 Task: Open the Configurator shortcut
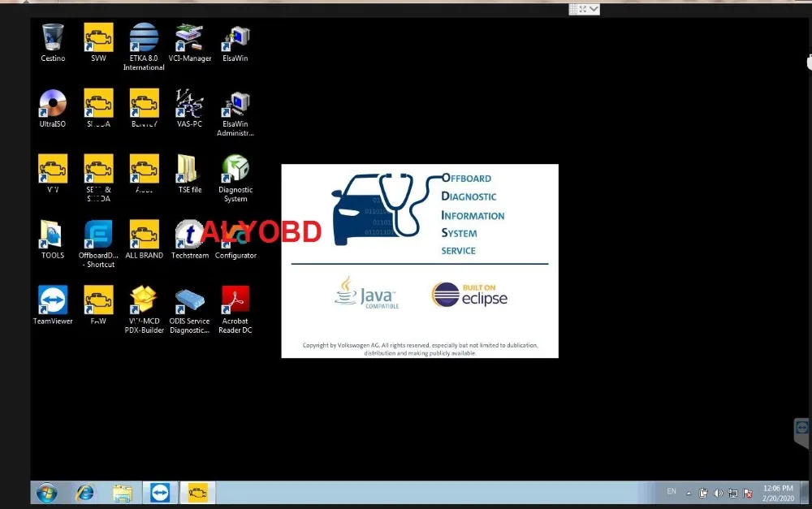coord(235,239)
